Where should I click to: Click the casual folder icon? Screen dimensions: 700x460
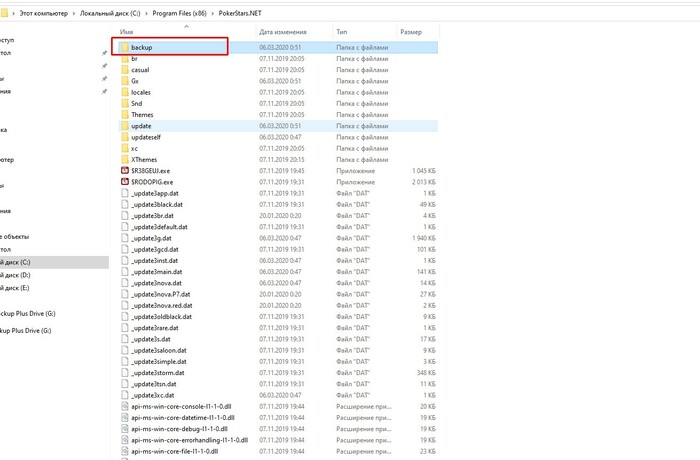[x=125, y=70]
